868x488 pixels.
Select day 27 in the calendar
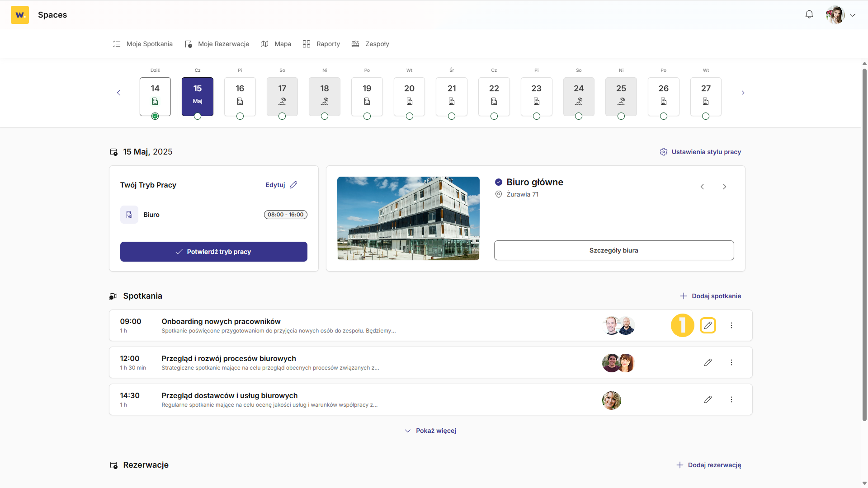pos(706,96)
